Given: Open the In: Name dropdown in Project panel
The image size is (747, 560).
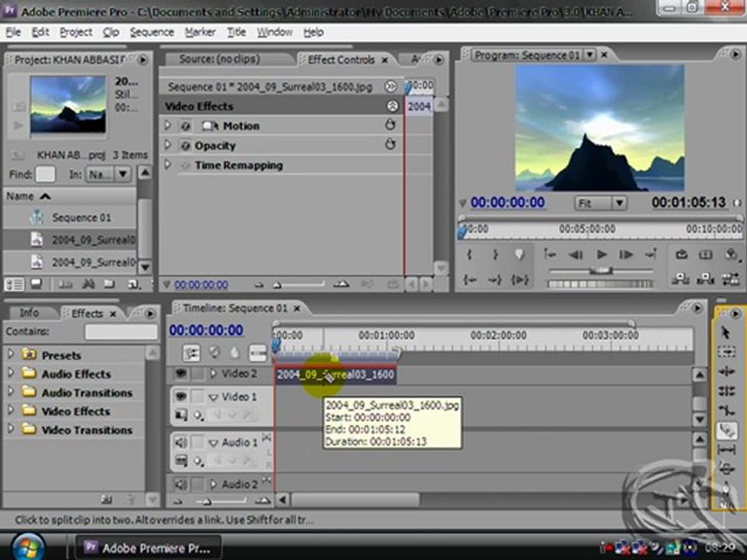Looking at the screenshot, I should [x=107, y=174].
